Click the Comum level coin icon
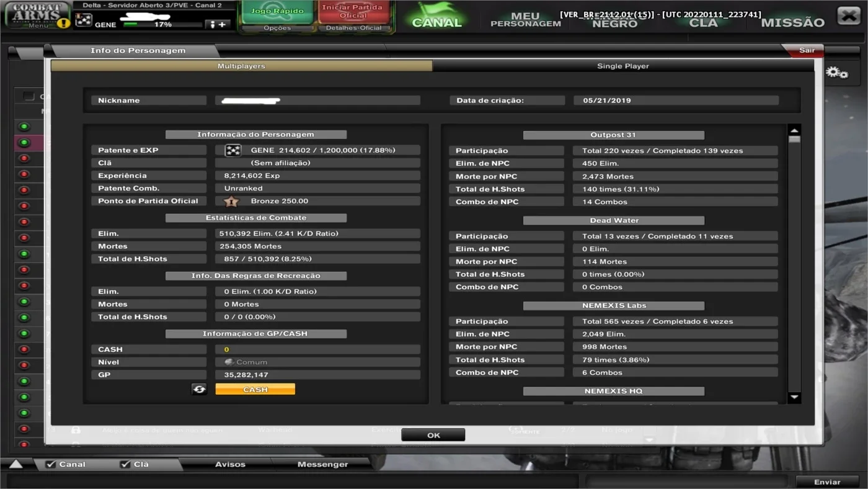Viewport: 868px width, 489px height. click(x=229, y=362)
